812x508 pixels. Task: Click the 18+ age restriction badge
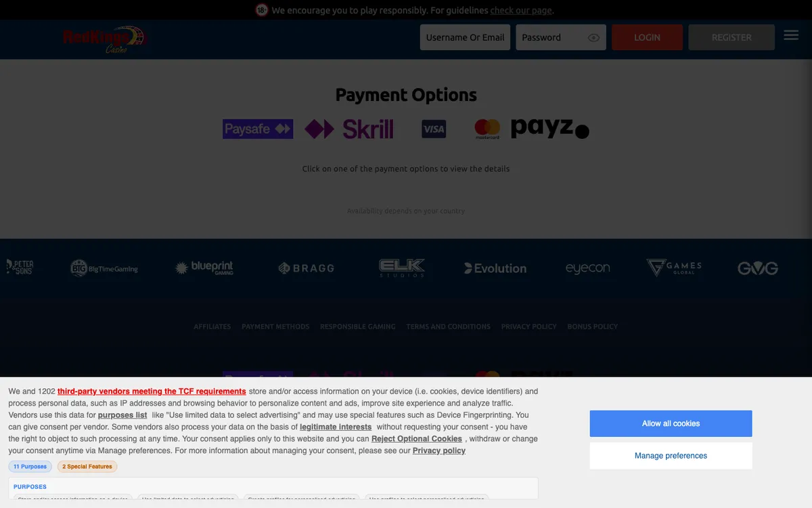click(x=262, y=10)
